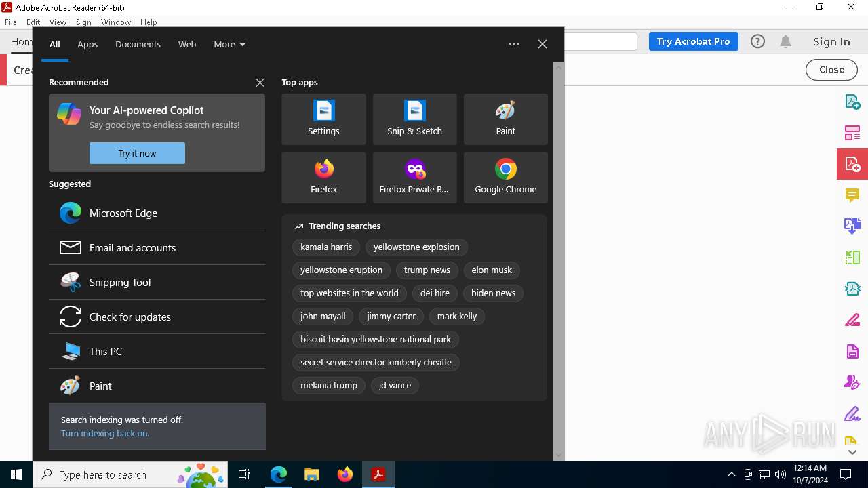Open Snipping Tool suggestion
This screenshot has width=868, height=488.
click(x=157, y=282)
